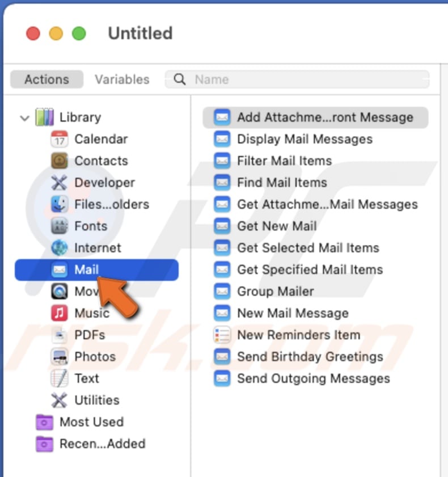Click the reminders list icon for New Reminders Item

click(222, 335)
